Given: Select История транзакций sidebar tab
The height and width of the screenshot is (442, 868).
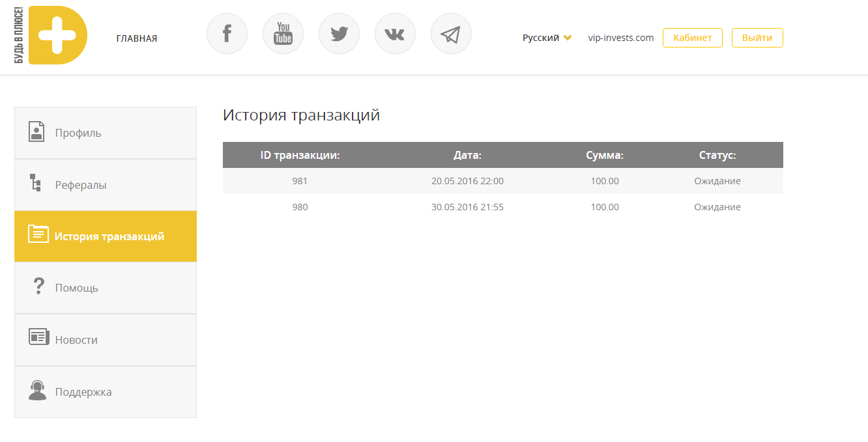Looking at the screenshot, I should click(106, 236).
